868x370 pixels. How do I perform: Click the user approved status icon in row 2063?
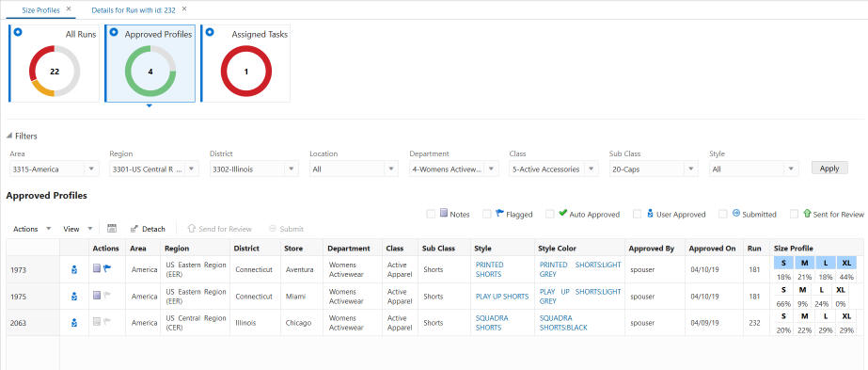pyautogui.click(x=74, y=323)
